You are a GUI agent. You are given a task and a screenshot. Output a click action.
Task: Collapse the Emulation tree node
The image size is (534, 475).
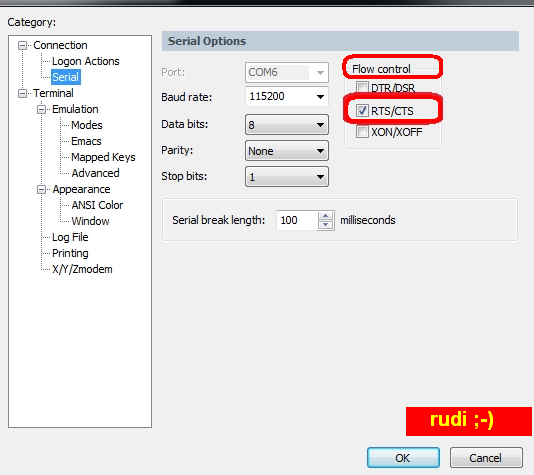pos(41,110)
